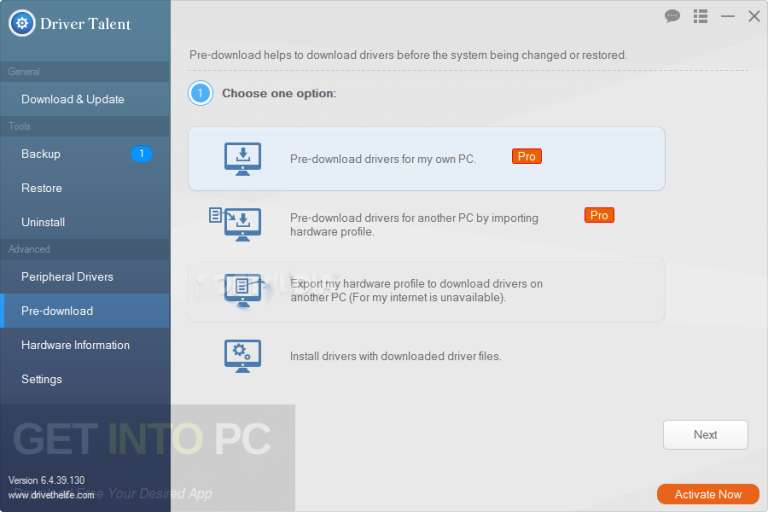Image resolution: width=768 pixels, height=512 pixels.
Task: Open Hardware Information page
Action: 85,345
